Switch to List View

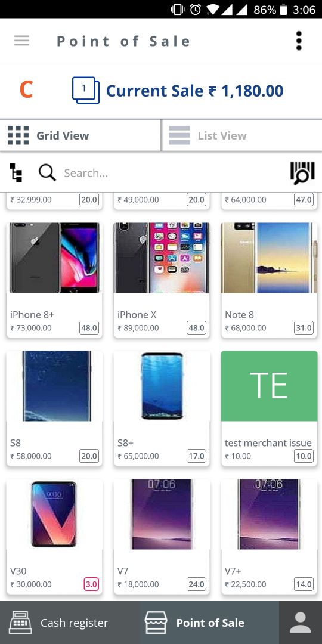point(242,135)
